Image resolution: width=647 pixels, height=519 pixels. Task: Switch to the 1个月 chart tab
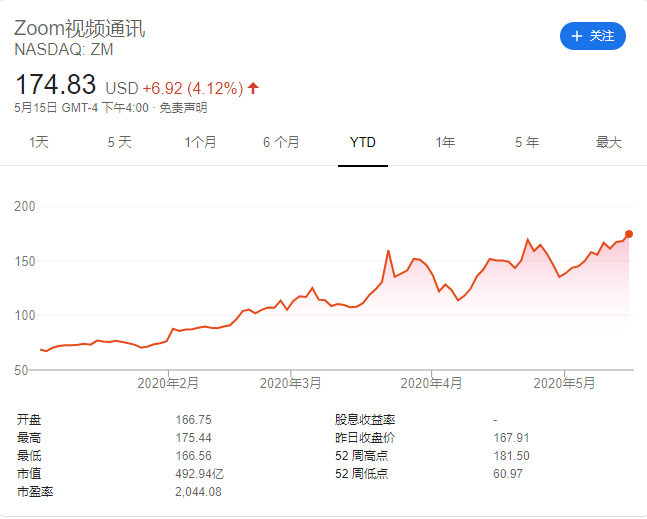(x=201, y=142)
